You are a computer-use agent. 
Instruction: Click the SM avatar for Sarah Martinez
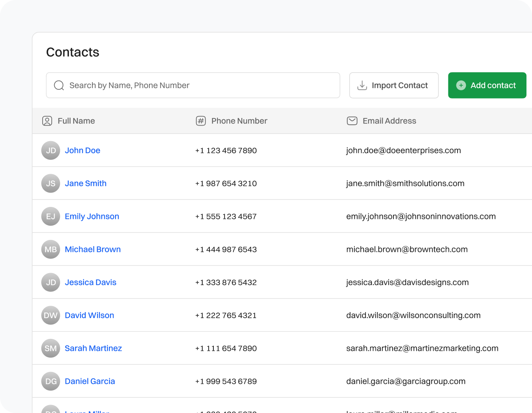(x=51, y=348)
